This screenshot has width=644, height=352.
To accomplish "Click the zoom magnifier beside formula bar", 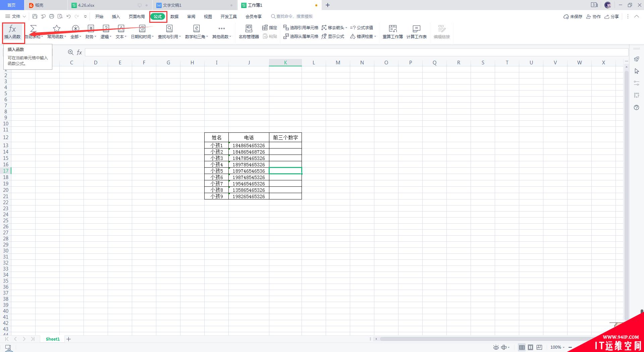I will [71, 52].
